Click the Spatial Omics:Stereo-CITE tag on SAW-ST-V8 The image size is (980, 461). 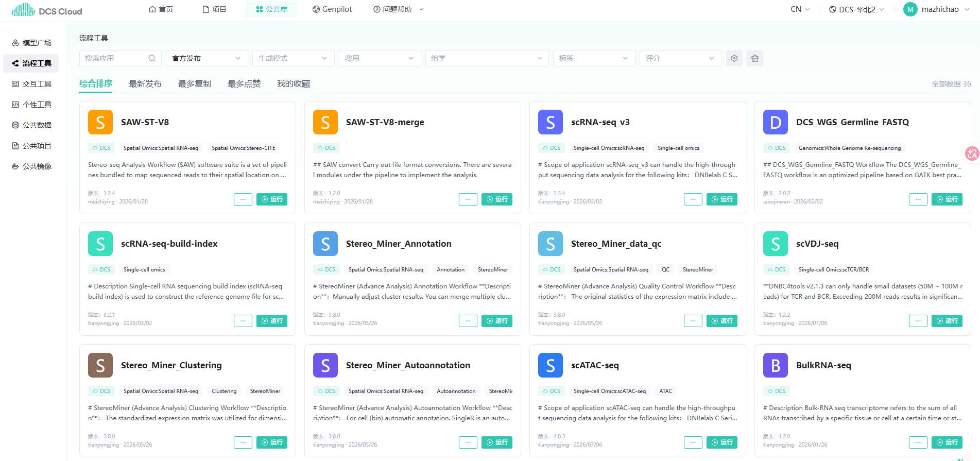(x=244, y=148)
